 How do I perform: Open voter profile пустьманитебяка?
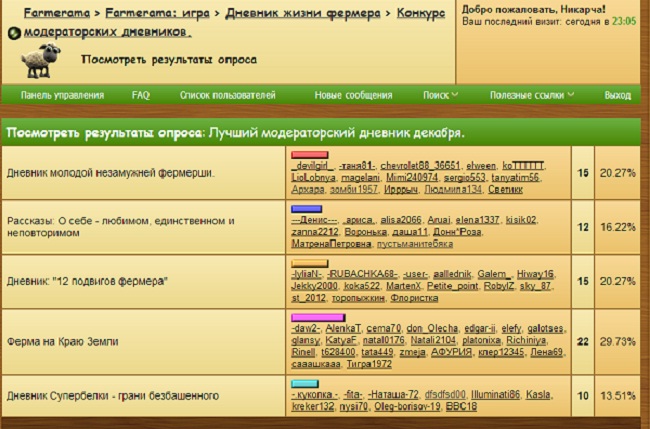click(415, 244)
